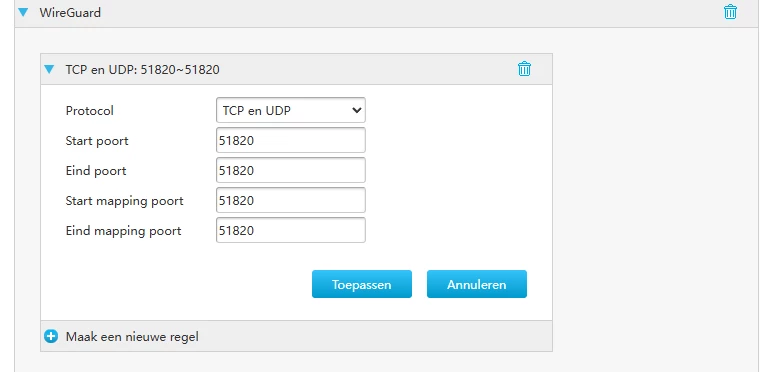Image resolution: width=763 pixels, height=372 pixels.
Task: Open the Protocol dropdown
Action: point(291,111)
